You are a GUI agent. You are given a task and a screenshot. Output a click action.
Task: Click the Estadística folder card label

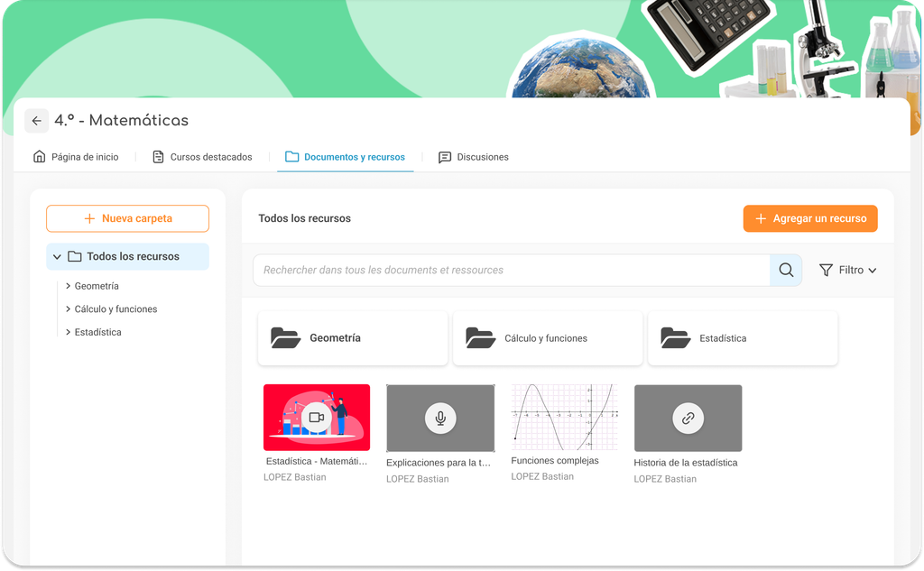point(723,338)
